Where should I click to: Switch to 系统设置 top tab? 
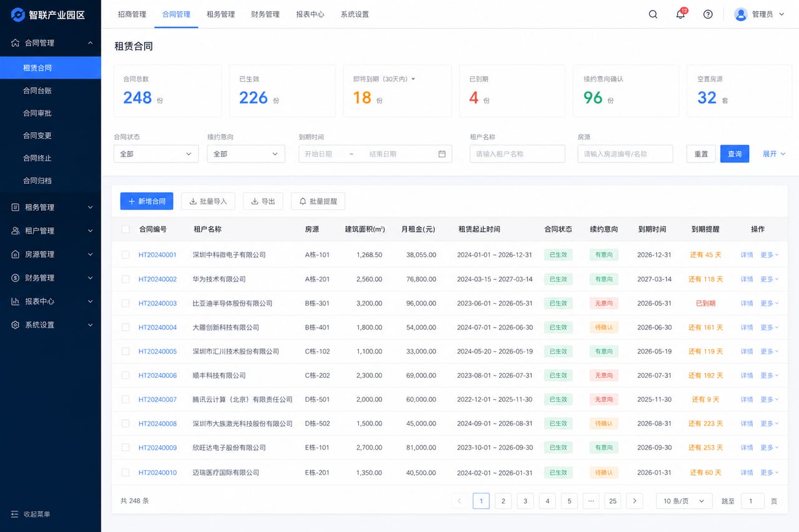355,14
